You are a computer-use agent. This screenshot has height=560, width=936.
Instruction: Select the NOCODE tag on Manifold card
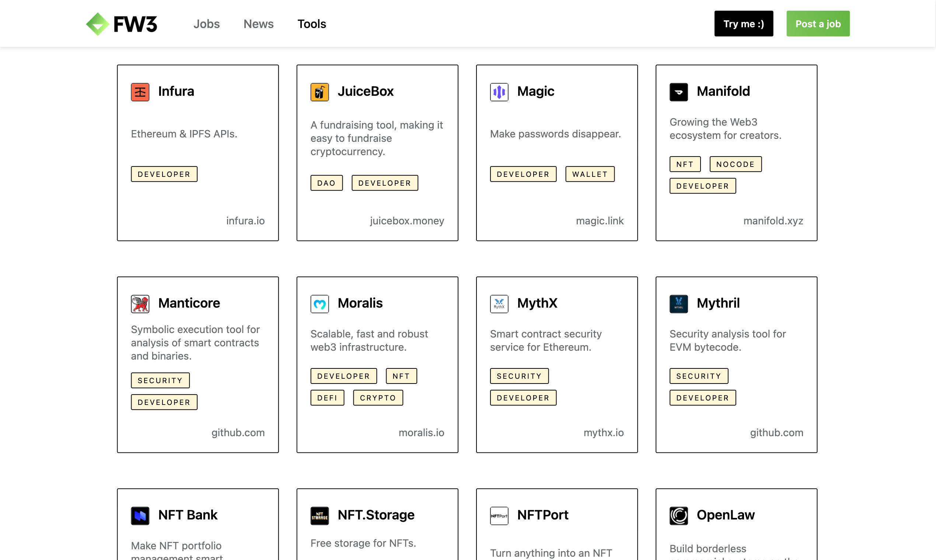pyautogui.click(x=736, y=164)
